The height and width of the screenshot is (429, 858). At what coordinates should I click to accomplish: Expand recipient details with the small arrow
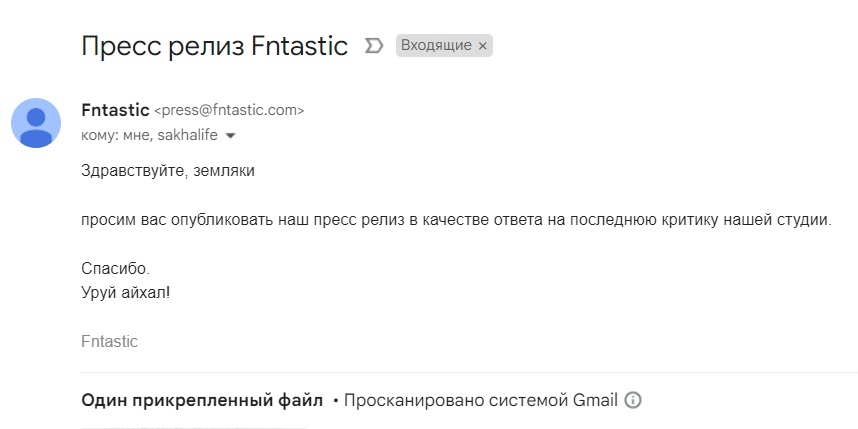pos(230,135)
